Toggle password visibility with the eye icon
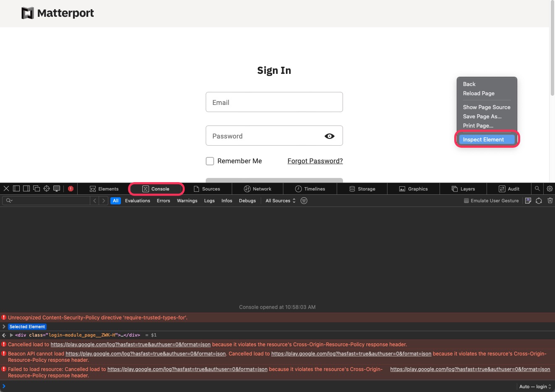The width and height of the screenshot is (555, 392). tap(330, 136)
